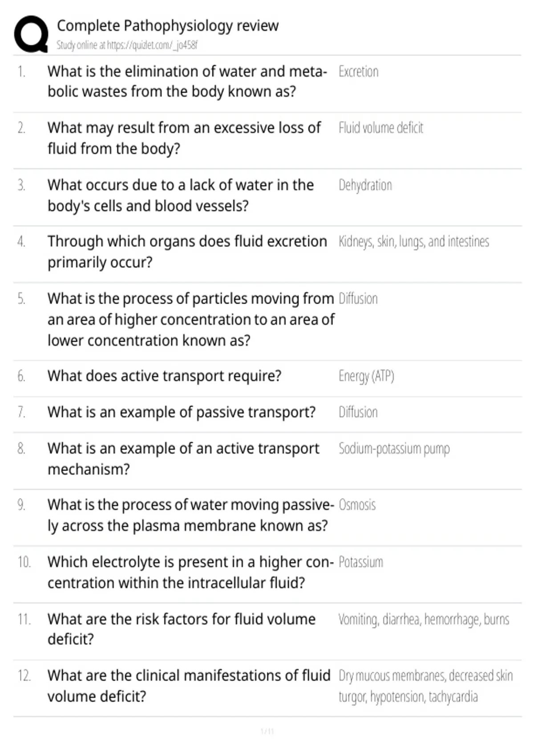
Task: Click answer 'Vomiting, diarrhea, hemorrhage, burns'
Action: 424,619
